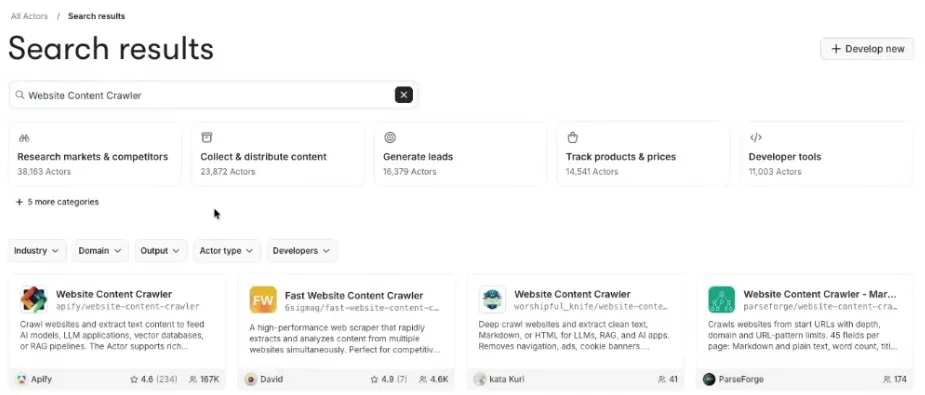Open the Output filter dropdown

[160, 251]
